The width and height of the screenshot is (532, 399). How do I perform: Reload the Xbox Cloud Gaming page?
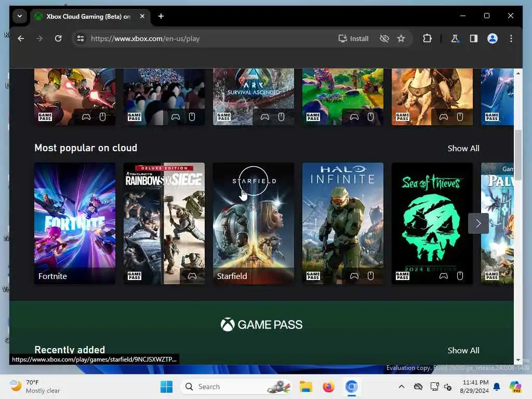[58, 38]
